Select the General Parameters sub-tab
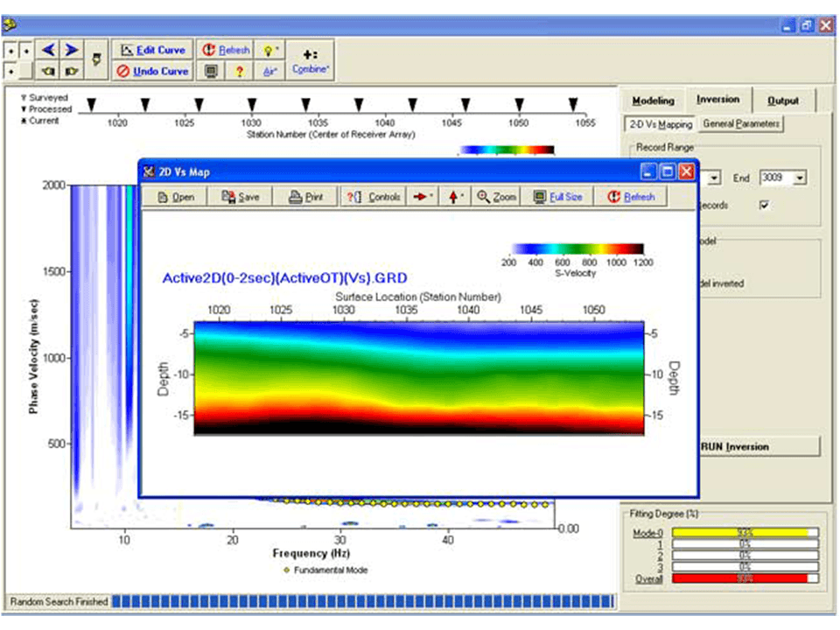The width and height of the screenshot is (840, 630). click(x=741, y=123)
